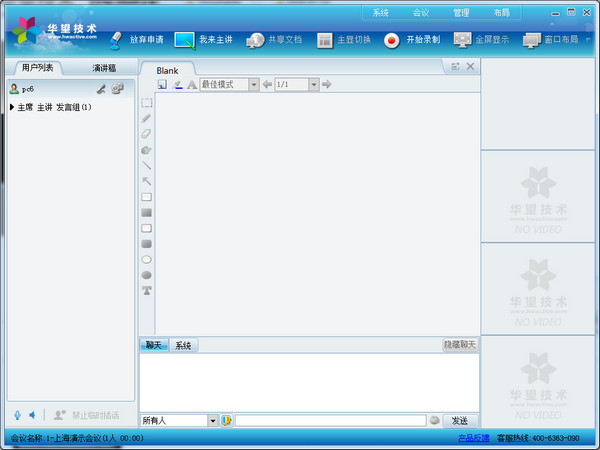Click the chat message input field
The height and width of the screenshot is (450, 600).
point(331,421)
